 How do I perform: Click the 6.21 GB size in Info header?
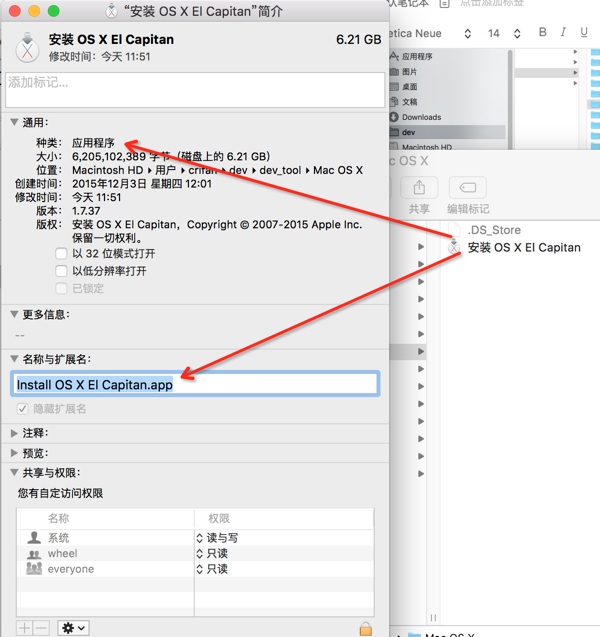coord(359,39)
